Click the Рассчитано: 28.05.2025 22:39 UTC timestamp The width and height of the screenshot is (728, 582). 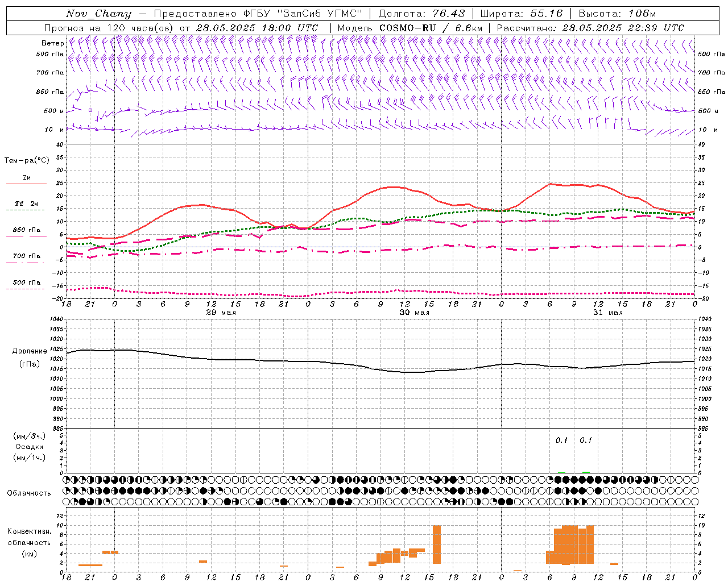(590, 28)
